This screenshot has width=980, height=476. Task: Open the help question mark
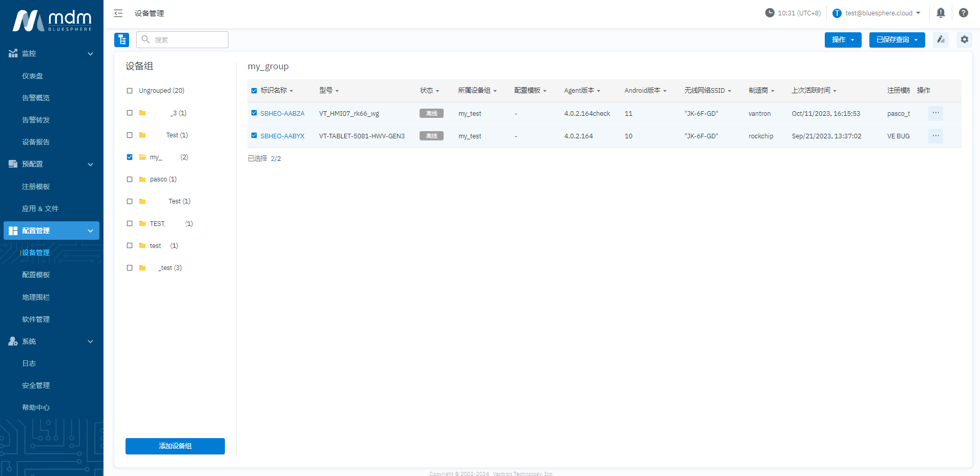click(964, 13)
